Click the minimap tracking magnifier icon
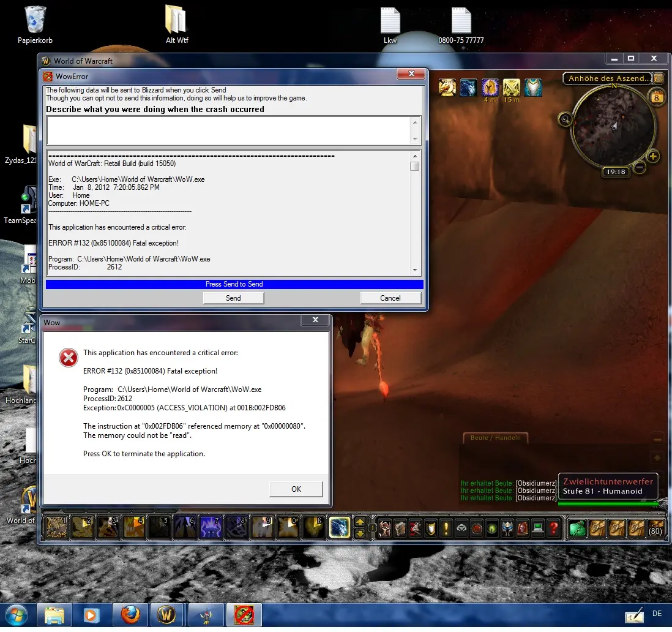The image size is (672, 632). point(565,119)
